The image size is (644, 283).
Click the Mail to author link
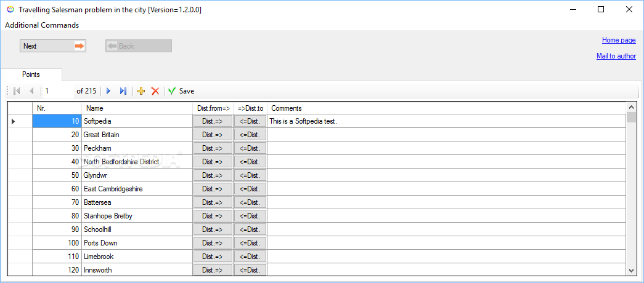coord(616,56)
